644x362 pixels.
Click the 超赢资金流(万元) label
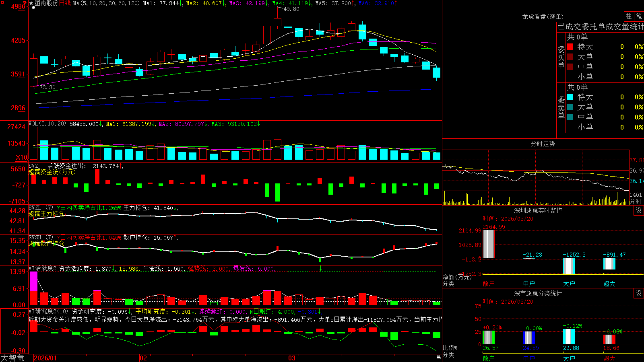(x=52, y=172)
